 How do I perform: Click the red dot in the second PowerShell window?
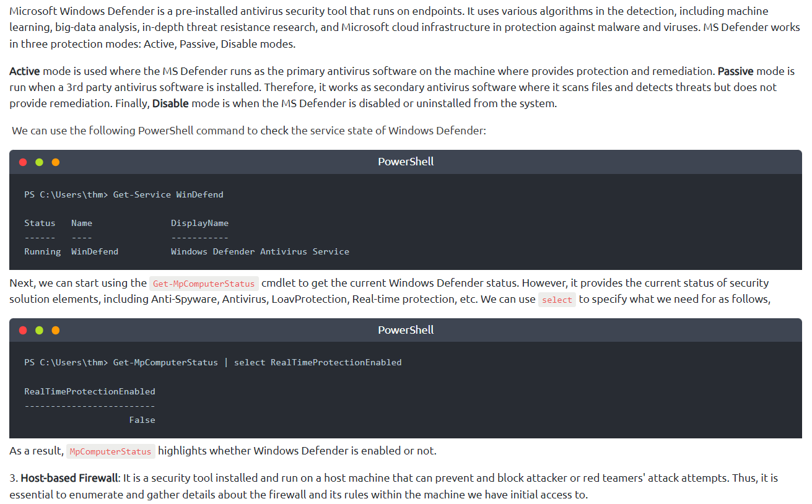pyautogui.click(x=23, y=331)
